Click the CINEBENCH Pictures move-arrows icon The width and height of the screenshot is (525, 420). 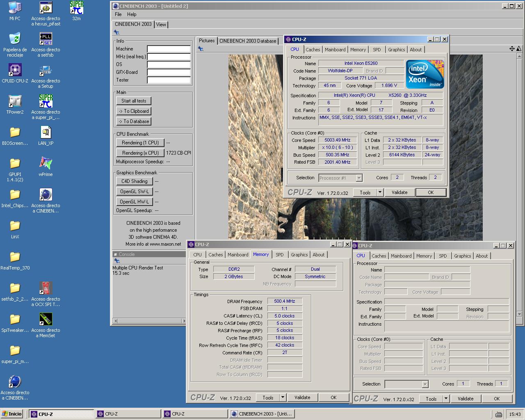click(x=512, y=49)
